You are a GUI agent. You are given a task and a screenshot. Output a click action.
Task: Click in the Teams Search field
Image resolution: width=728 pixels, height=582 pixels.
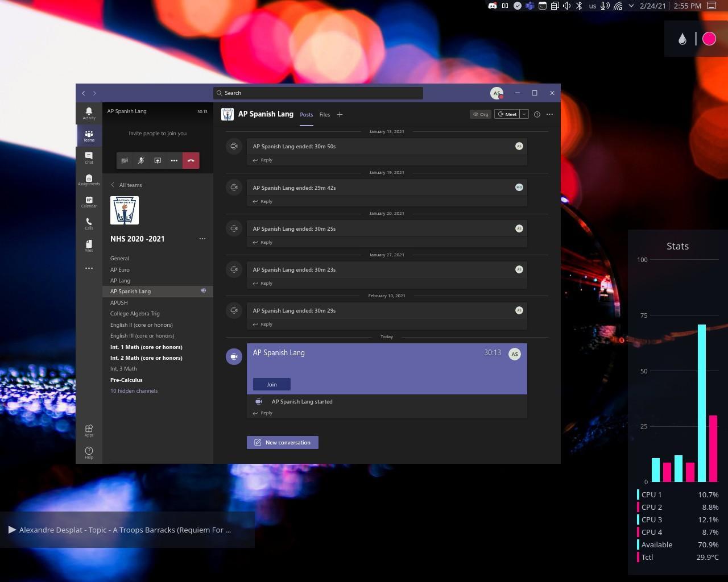[x=318, y=93]
